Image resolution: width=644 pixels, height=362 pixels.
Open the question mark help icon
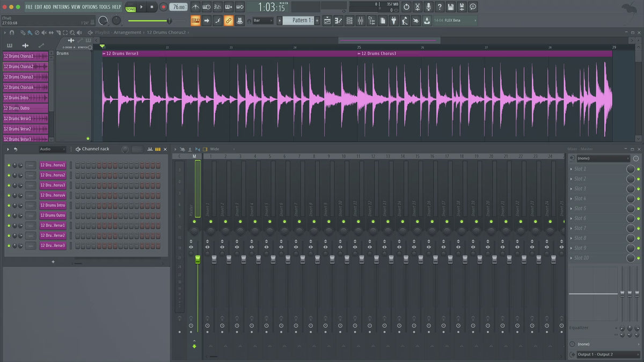(440, 7)
